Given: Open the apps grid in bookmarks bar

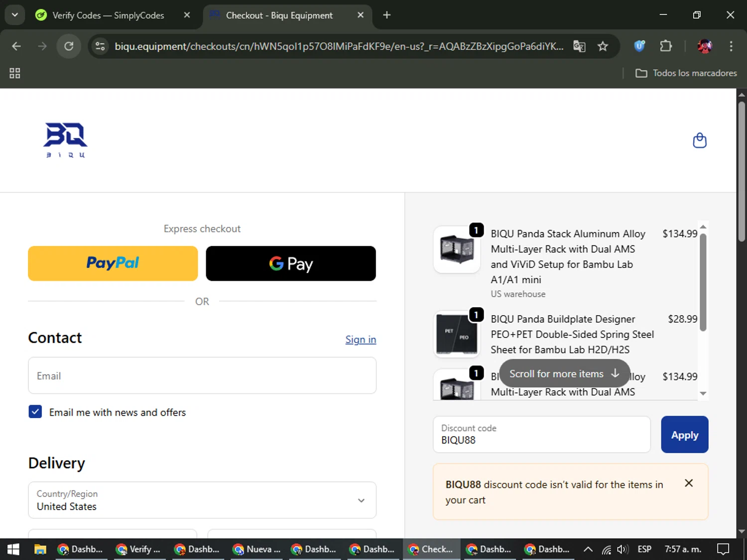Looking at the screenshot, I should pyautogui.click(x=15, y=73).
